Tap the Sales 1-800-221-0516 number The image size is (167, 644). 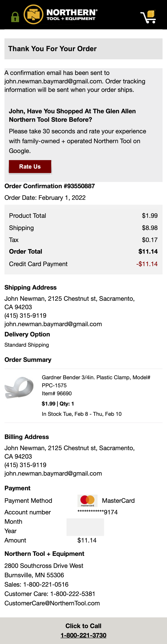46,585
